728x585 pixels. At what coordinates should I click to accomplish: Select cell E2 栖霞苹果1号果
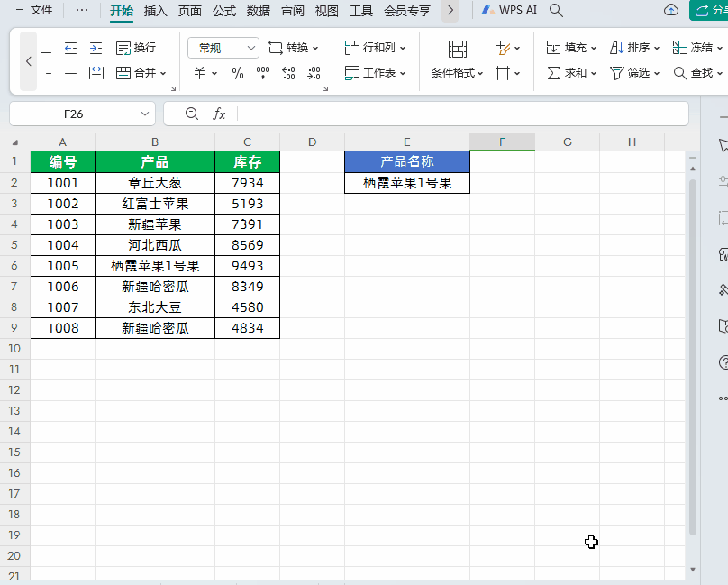[407, 183]
